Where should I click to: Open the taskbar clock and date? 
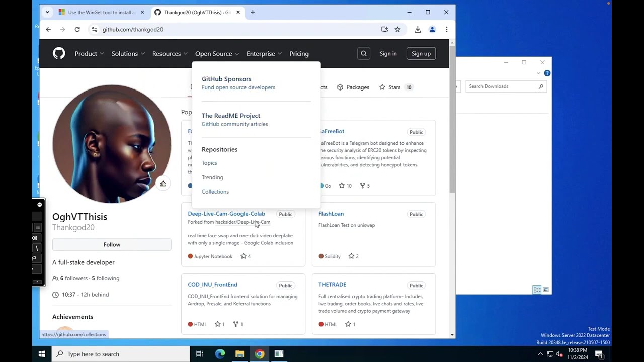point(577,353)
